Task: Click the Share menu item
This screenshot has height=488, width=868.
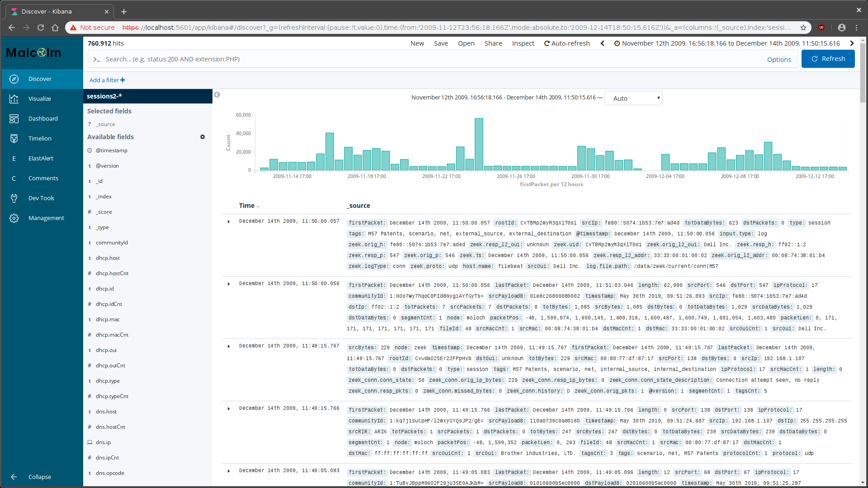Action: pyautogui.click(x=493, y=43)
